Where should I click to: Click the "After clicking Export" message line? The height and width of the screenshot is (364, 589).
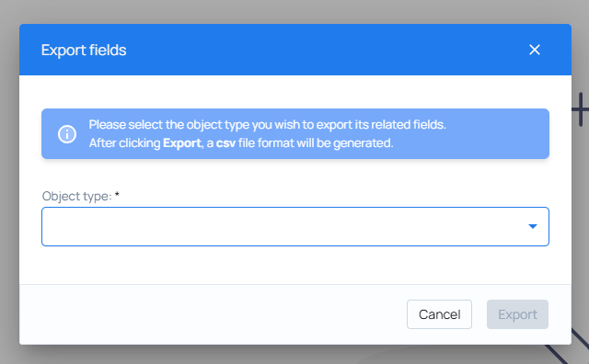point(241,143)
